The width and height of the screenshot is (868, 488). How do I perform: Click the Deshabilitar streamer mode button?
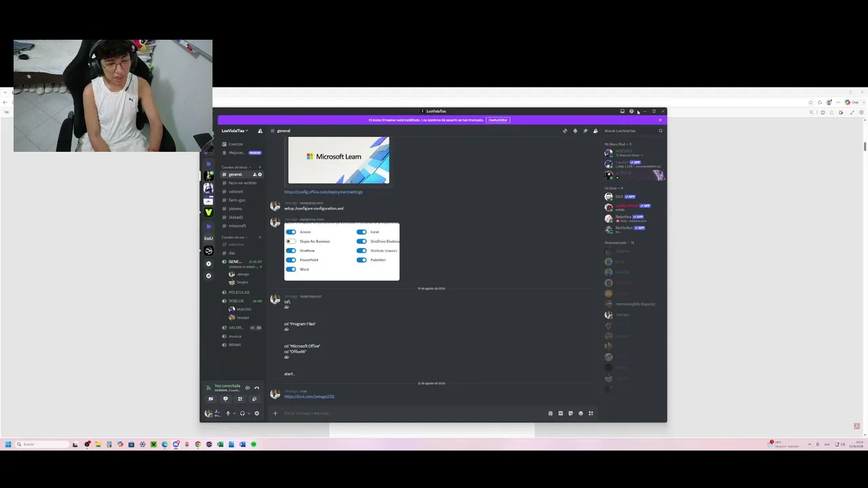(498, 120)
